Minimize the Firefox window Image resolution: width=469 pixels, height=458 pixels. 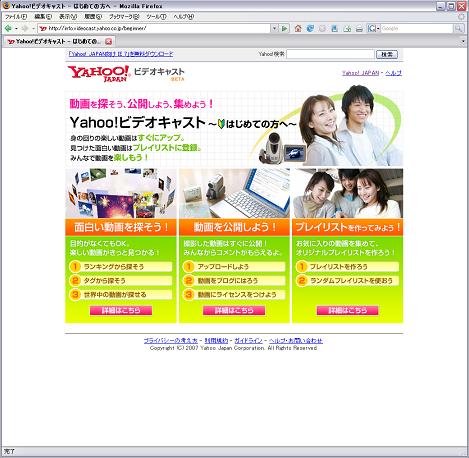441,6
